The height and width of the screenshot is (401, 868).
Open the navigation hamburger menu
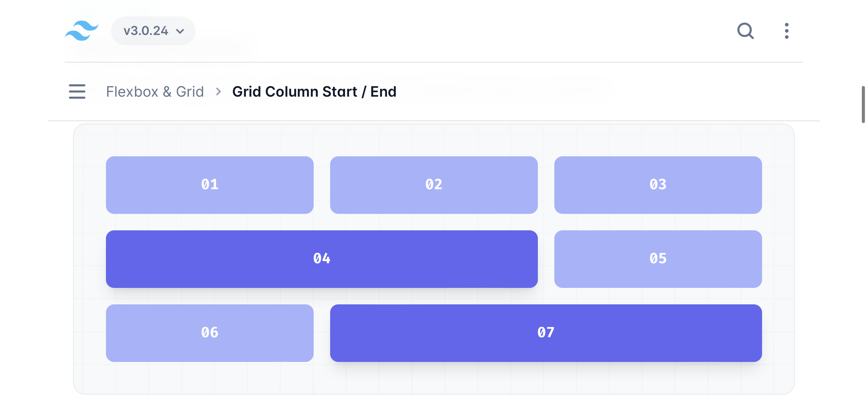(x=77, y=92)
